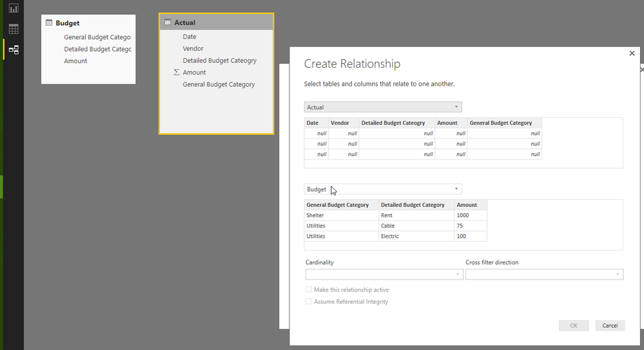Open the Budget table dropdown
The image size is (644, 350).
(383, 189)
